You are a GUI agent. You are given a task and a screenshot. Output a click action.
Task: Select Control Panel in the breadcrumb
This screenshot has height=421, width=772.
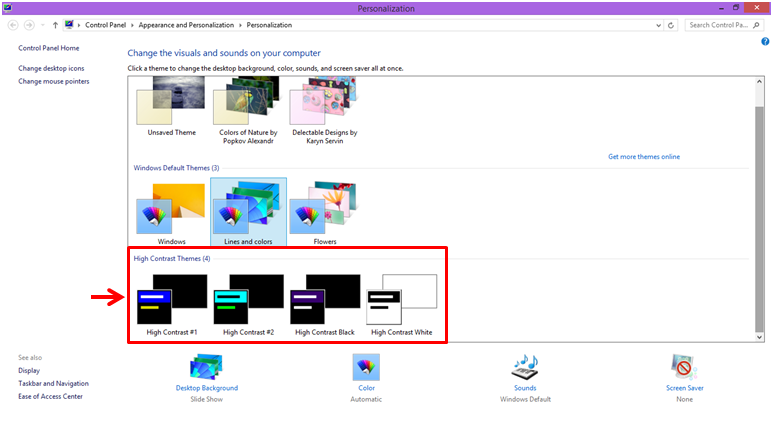pos(105,25)
